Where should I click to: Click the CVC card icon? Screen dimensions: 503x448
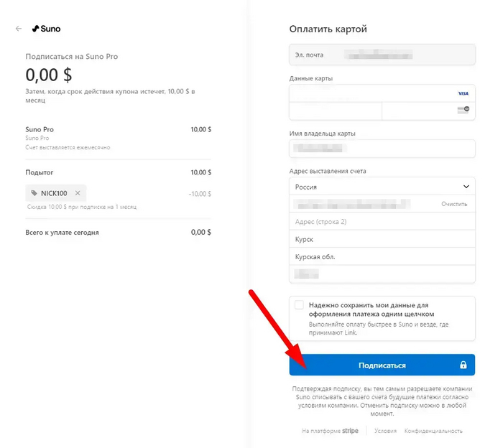tap(463, 111)
